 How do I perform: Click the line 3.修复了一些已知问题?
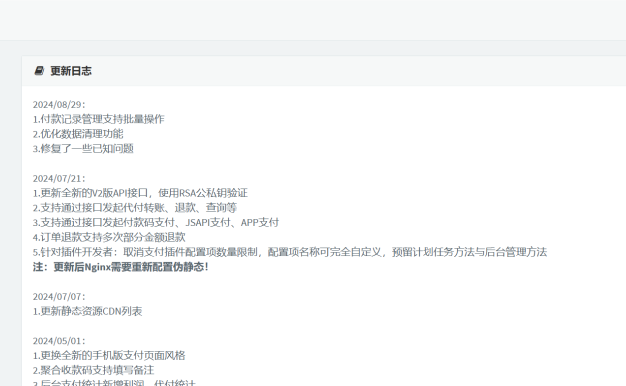(83, 148)
